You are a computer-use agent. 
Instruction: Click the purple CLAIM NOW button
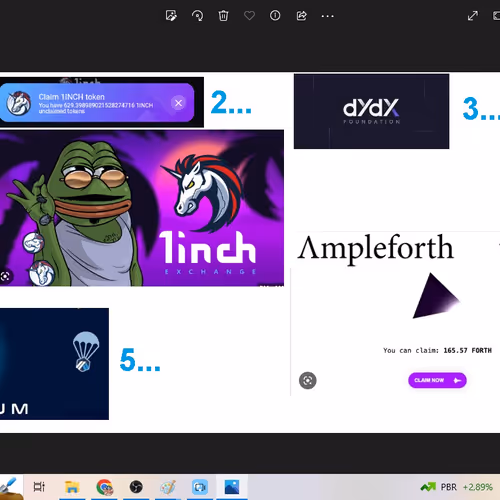(x=437, y=380)
